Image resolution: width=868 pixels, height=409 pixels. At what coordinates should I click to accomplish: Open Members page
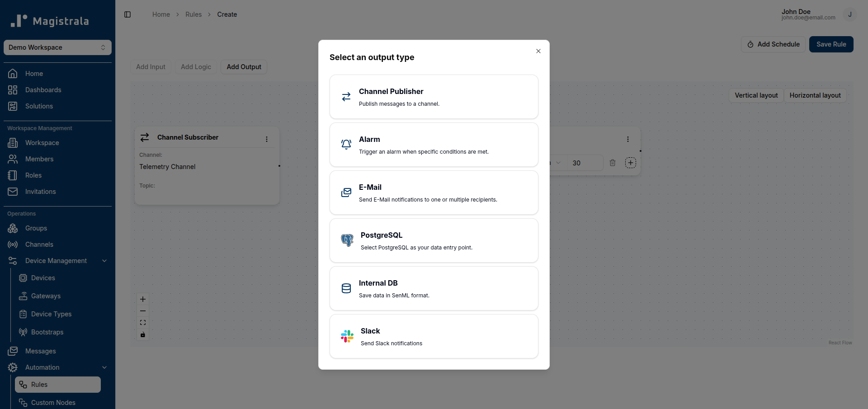57,159
